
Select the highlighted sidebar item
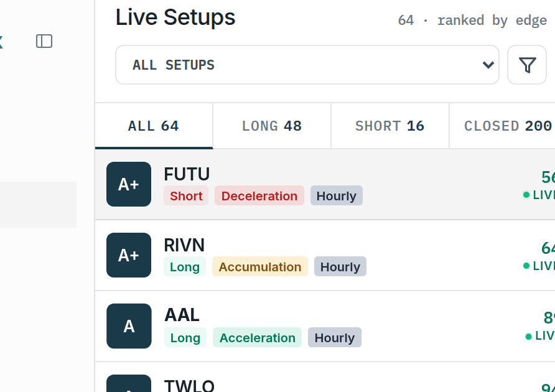pos(38,205)
